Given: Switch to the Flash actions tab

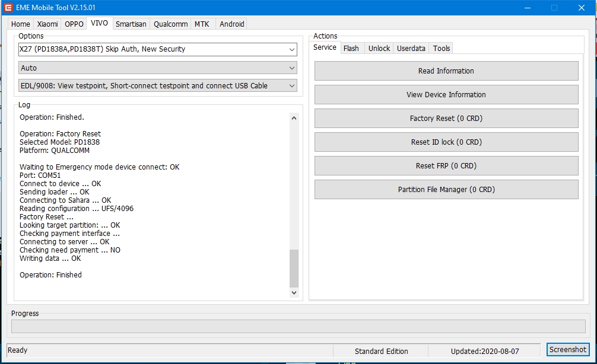Looking at the screenshot, I should point(351,48).
